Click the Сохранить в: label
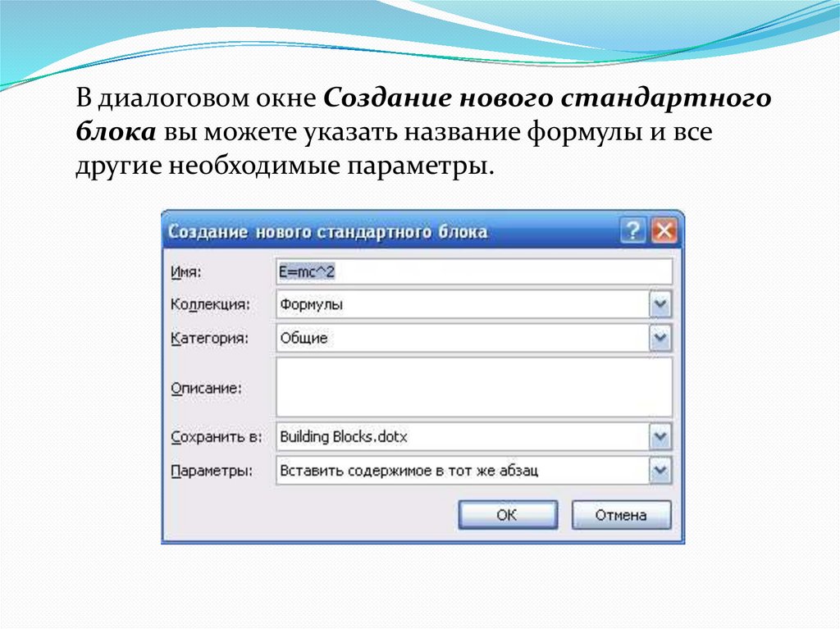This screenshot has width=840, height=629. pyautogui.click(x=217, y=437)
